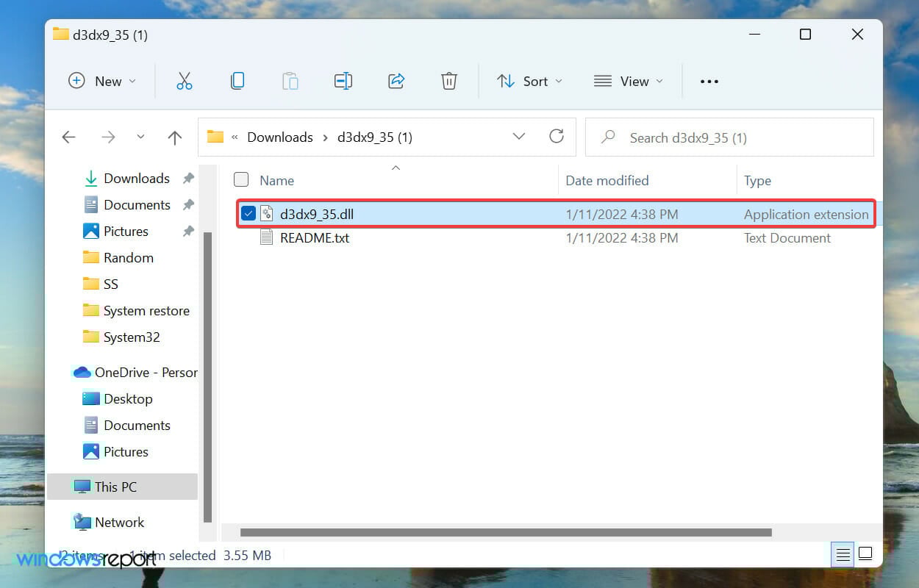Screen dimensions: 919x588
Task: Select the README.txt file name
Action: [315, 238]
